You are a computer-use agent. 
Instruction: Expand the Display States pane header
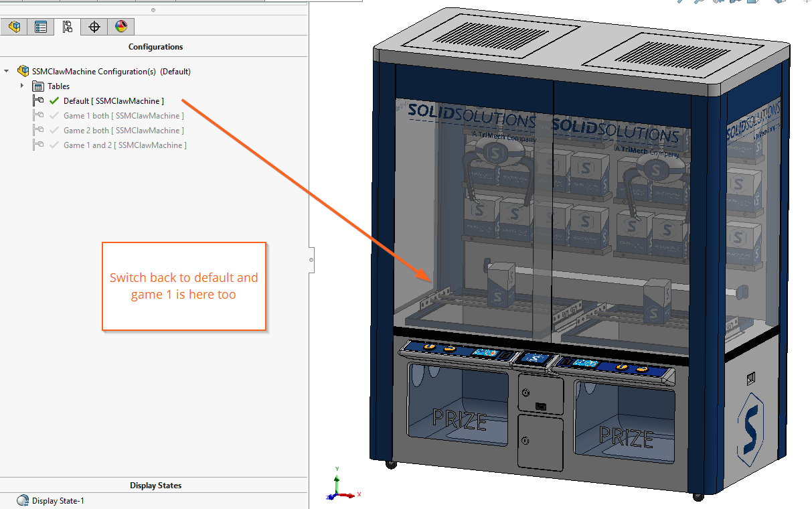pyautogui.click(x=155, y=485)
